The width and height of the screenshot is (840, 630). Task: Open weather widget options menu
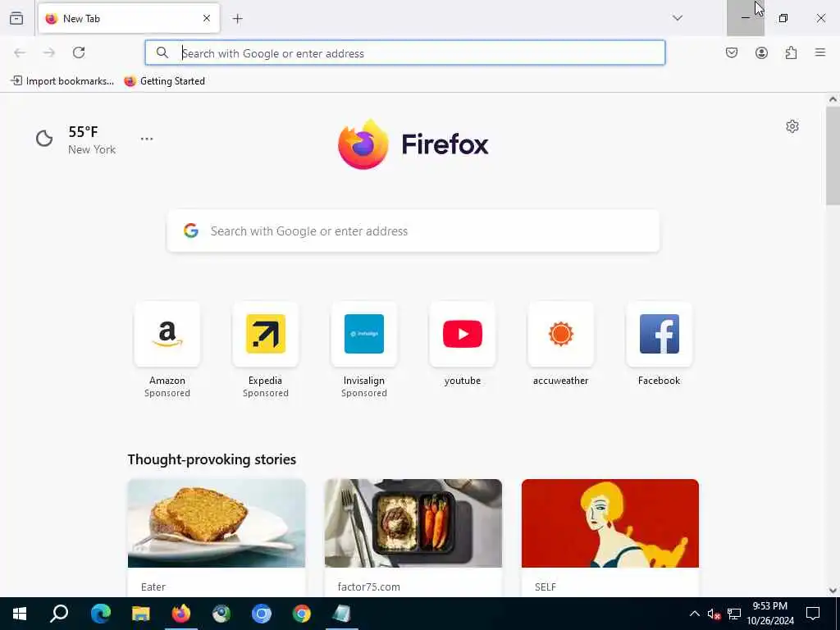tap(147, 139)
